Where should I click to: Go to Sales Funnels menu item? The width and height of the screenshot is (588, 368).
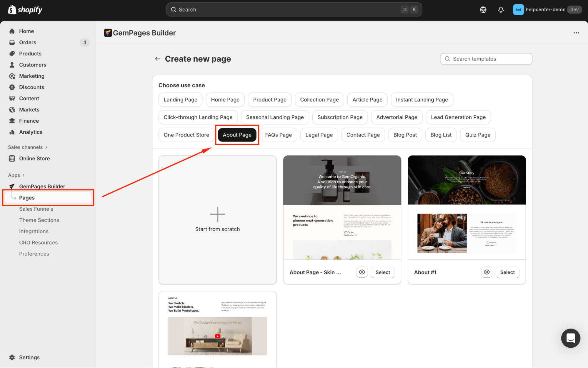36,209
